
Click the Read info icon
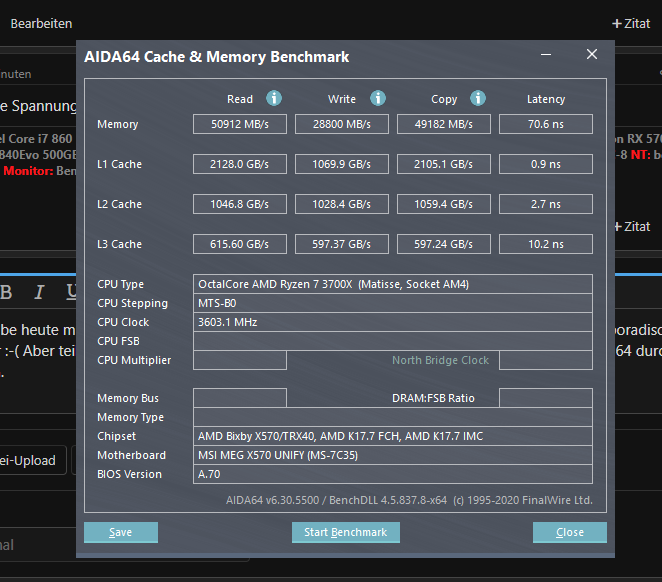274,98
